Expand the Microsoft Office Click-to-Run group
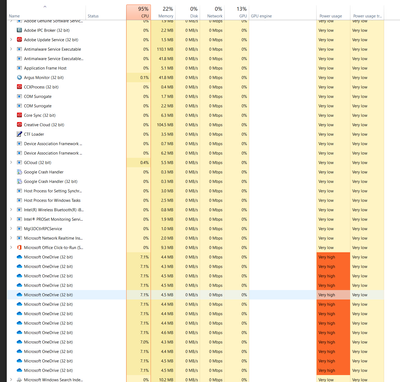The image size is (400, 382). coord(11,247)
